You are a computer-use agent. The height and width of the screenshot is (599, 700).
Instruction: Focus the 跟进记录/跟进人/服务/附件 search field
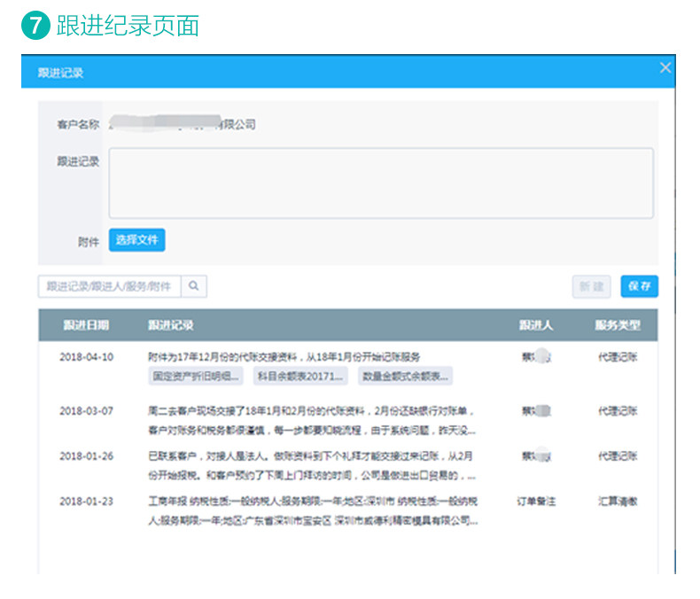(x=110, y=286)
